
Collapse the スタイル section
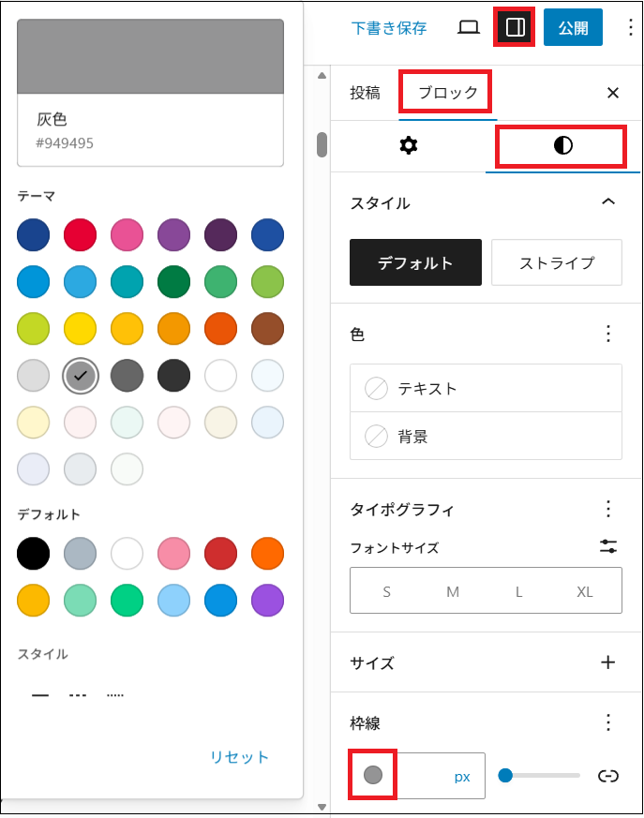click(609, 201)
